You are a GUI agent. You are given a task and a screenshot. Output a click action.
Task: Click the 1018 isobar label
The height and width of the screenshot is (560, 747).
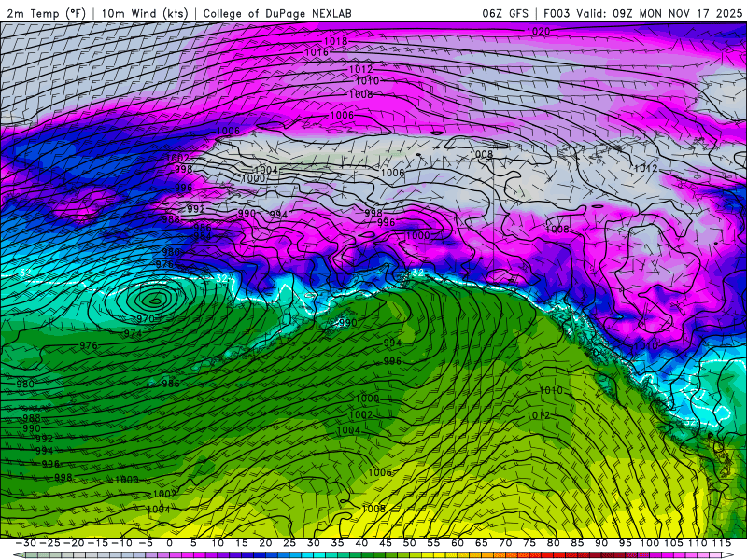coord(336,41)
